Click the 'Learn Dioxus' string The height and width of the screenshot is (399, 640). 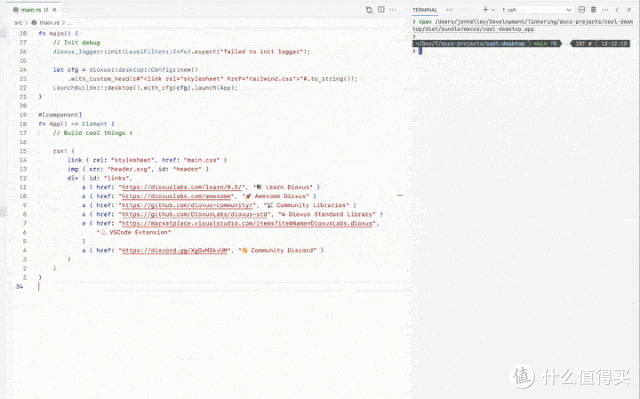[282, 187]
